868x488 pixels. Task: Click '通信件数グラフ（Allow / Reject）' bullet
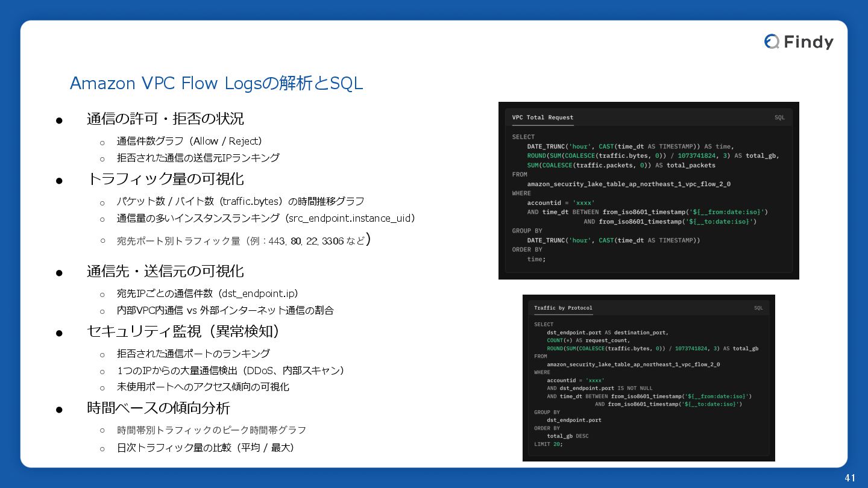(190, 142)
